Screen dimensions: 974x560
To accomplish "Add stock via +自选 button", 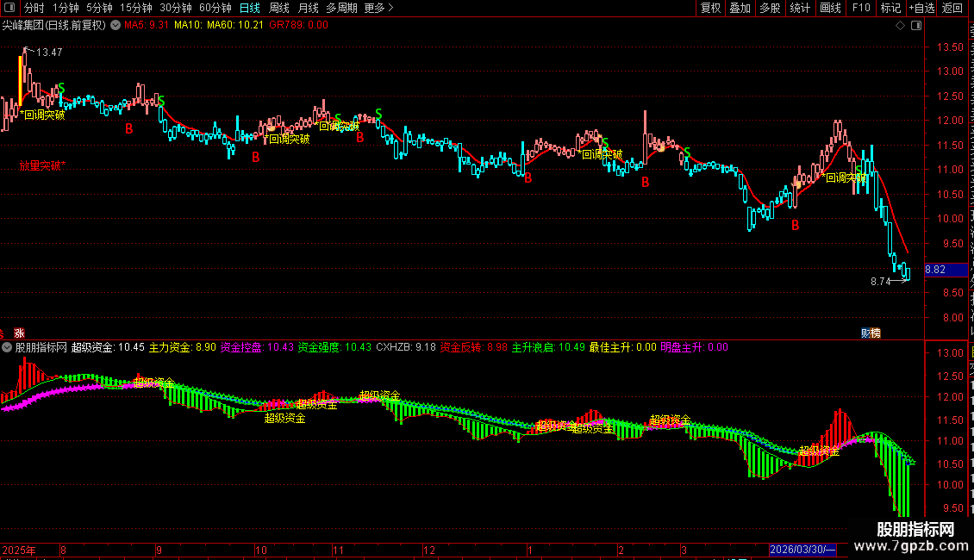I will tap(921, 8).
